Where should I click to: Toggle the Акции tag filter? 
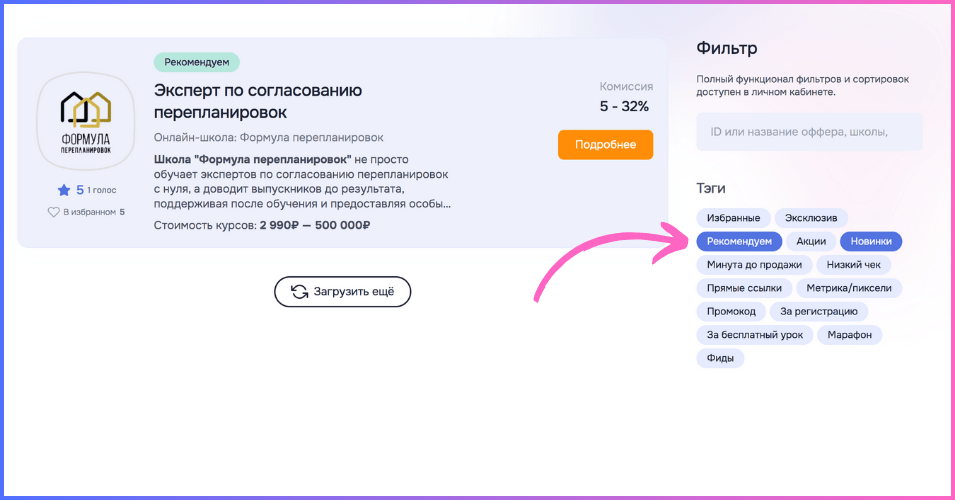click(811, 241)
